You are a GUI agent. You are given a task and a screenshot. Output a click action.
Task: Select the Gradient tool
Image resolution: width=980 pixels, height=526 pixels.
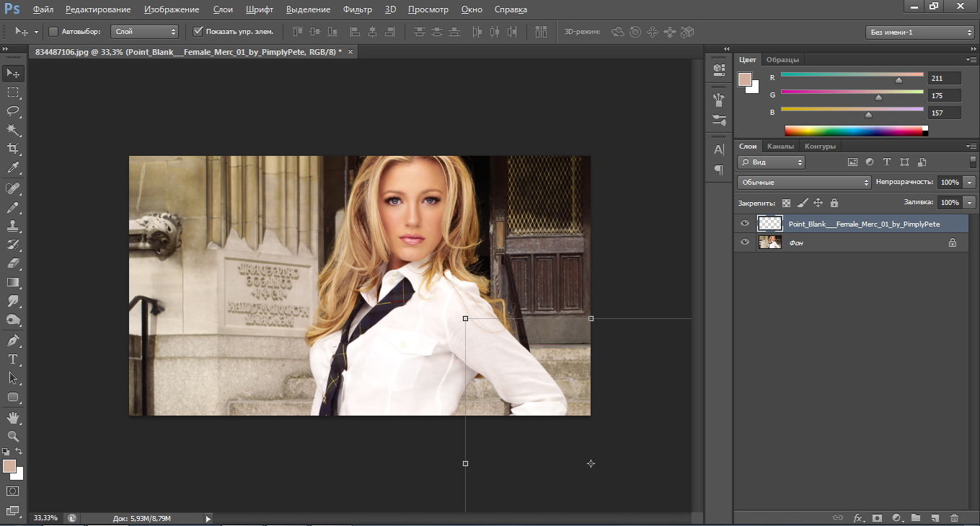tap(13, 282)
